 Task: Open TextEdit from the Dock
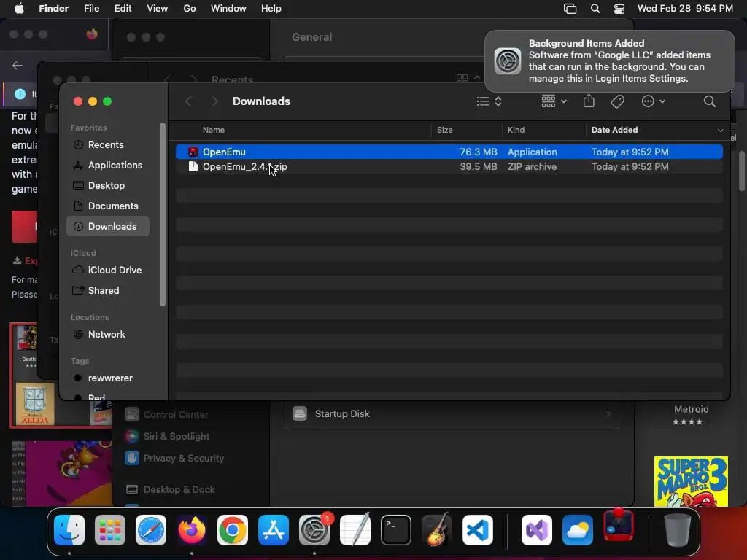pyautogui.click(x=355, y=530)
